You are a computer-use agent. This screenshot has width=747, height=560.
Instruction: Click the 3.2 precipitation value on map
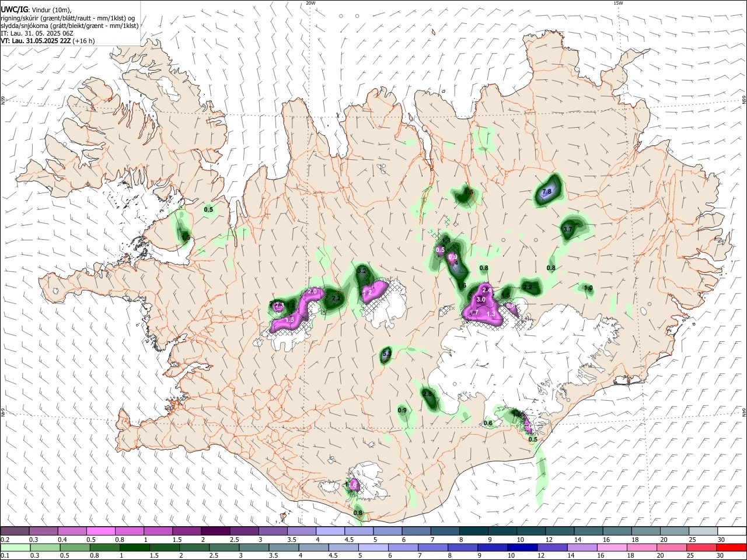[362, 271]
